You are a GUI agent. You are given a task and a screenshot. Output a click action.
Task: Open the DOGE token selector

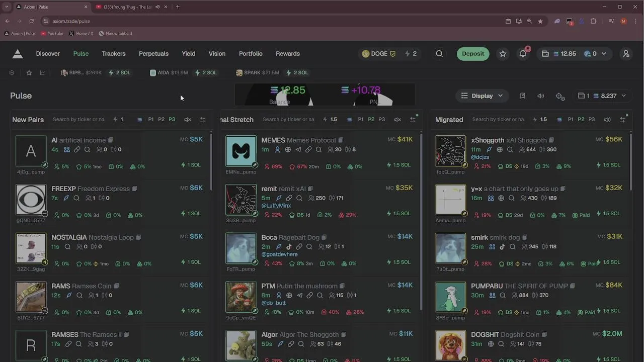tap(379, 54)
